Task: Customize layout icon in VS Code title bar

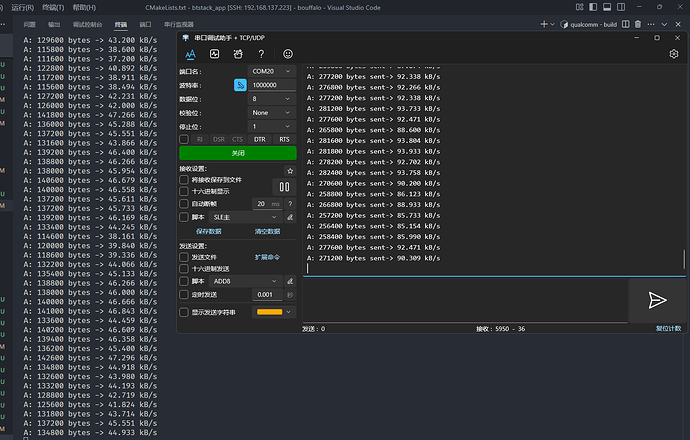Action: (580, 7)
